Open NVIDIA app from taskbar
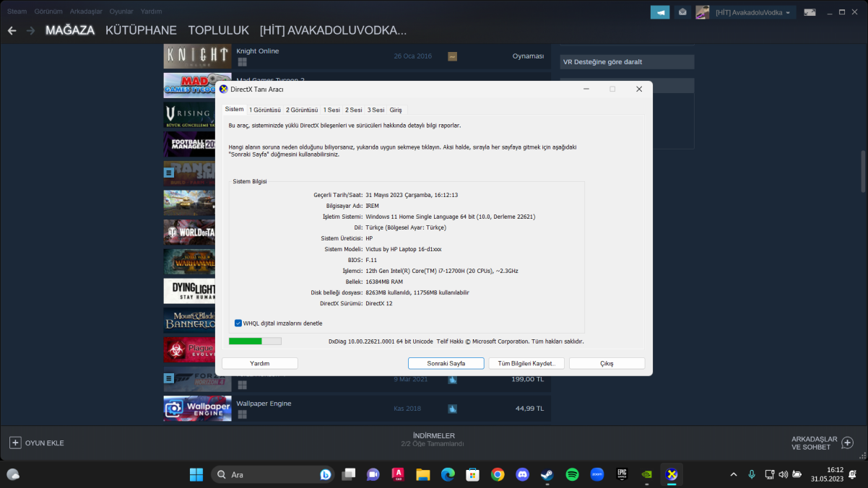The width and height of the screenshot is (868, 488). tap(647, 474)
